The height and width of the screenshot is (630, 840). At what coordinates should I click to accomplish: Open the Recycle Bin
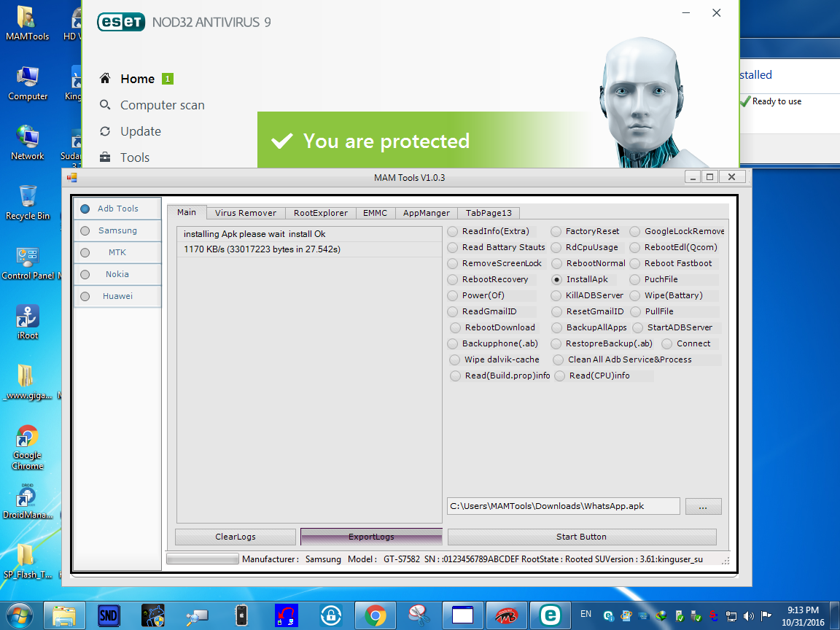coord(27,203)
